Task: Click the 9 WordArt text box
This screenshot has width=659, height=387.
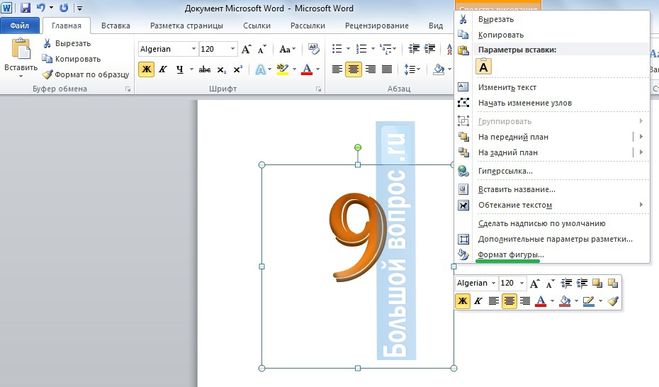Action: point(358,266)
